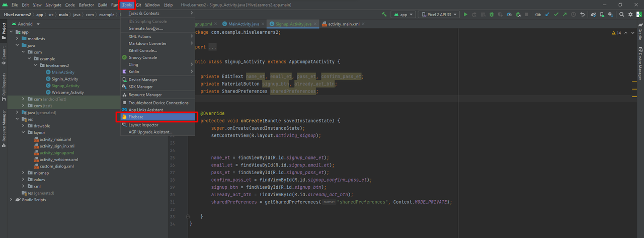Screen dimensions: 644x238
Task: Click the Search Everywhere magnifier icon
Action: point(621,15)
